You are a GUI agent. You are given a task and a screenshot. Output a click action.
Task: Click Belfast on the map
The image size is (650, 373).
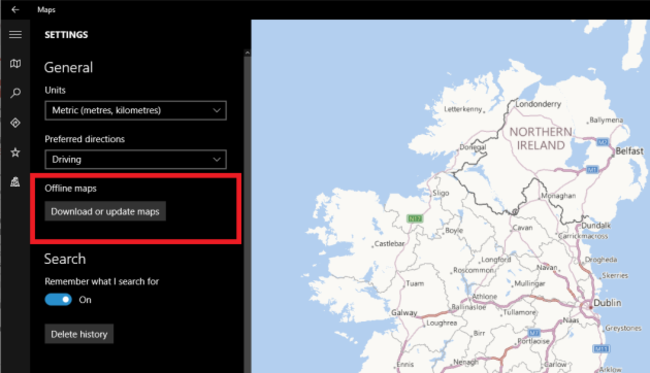click(629, 151)
